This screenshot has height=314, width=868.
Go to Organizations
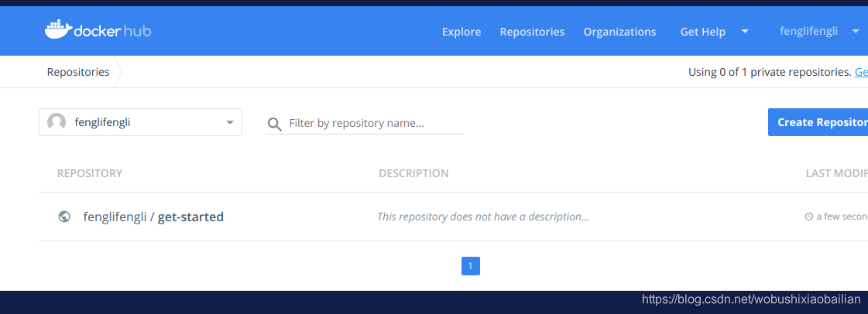[x=619, y=32]
